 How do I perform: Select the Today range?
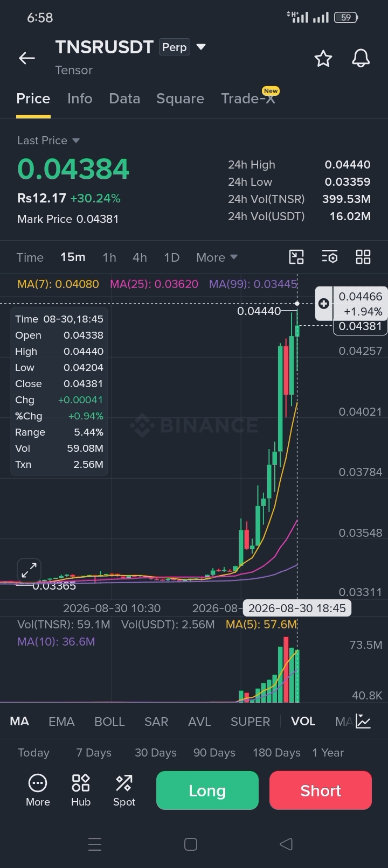tap(33, 753)
